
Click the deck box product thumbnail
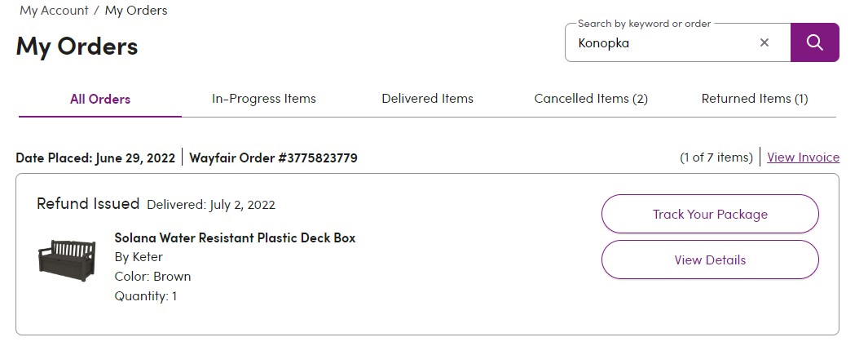click(x=67, y=260)
